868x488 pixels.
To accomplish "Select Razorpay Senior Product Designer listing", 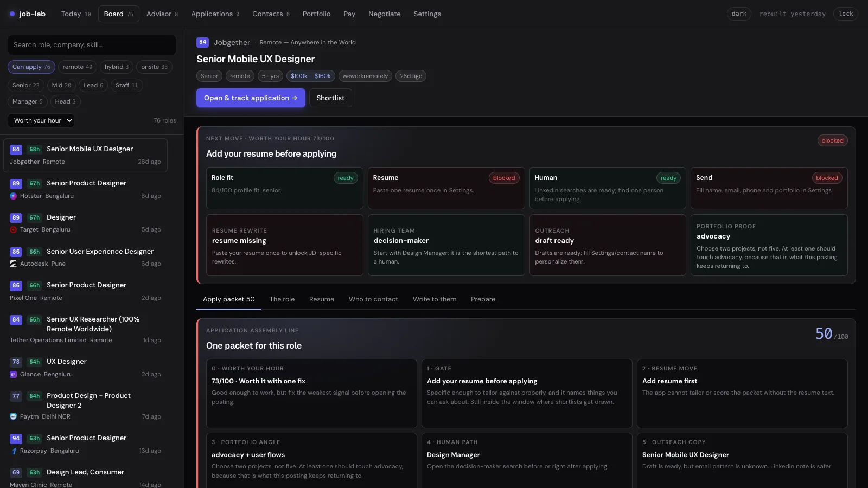I will (x=85, y=444).
